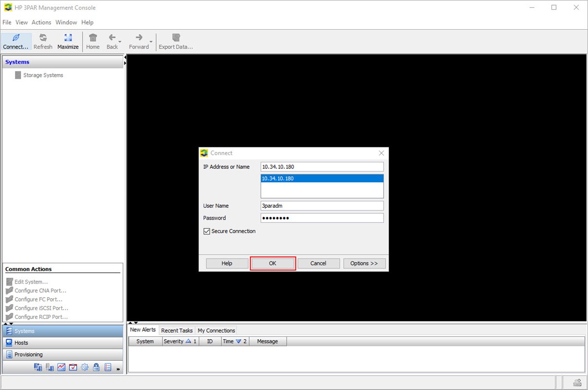Cancel the Connect dialog

[318, 263]
